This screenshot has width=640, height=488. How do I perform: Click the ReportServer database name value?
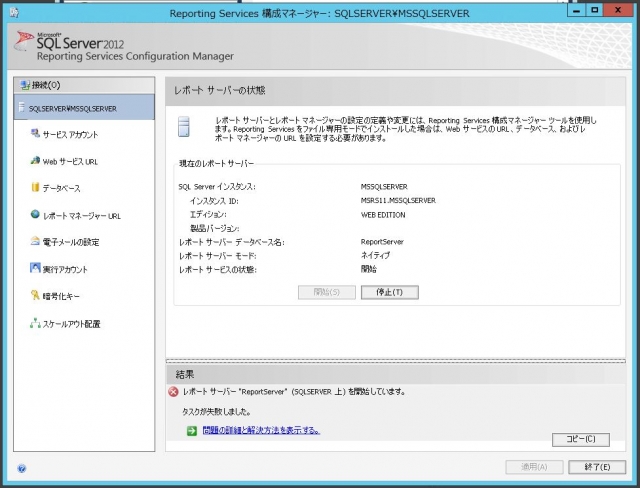pyautogui.click(x=382, y=242)
